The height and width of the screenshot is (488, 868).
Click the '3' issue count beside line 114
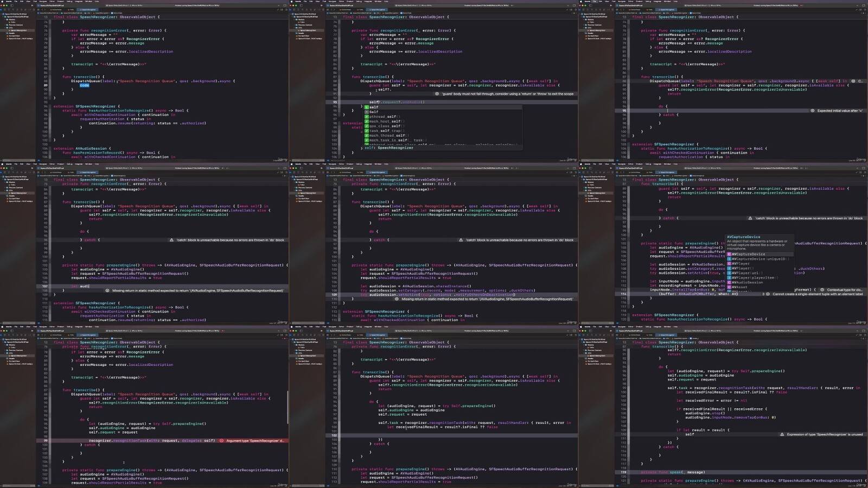763,294
